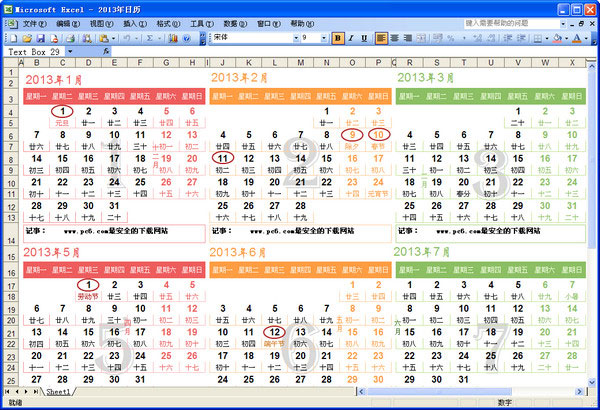The width and height of the screenshot is (600, 410).
Task: Click the vertical scrollbar down arrow
Action: [x=592, y=382]
